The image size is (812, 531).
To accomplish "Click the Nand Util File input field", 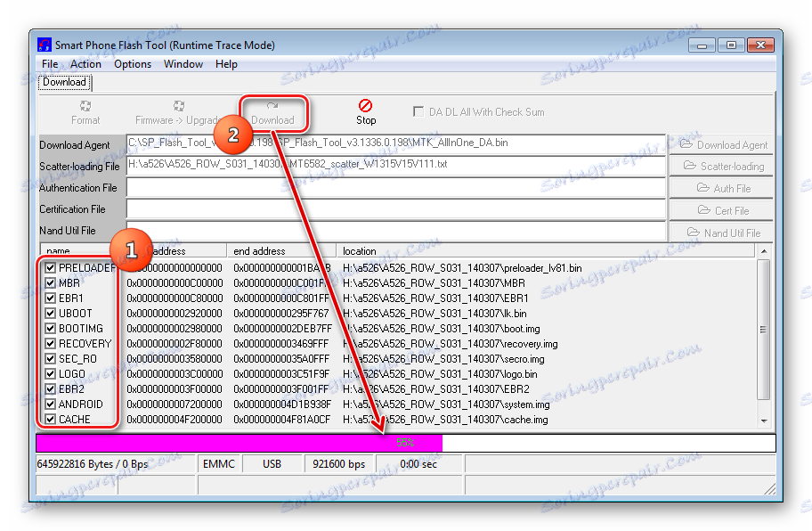I will pyautogui.click(x=395, y=231).
